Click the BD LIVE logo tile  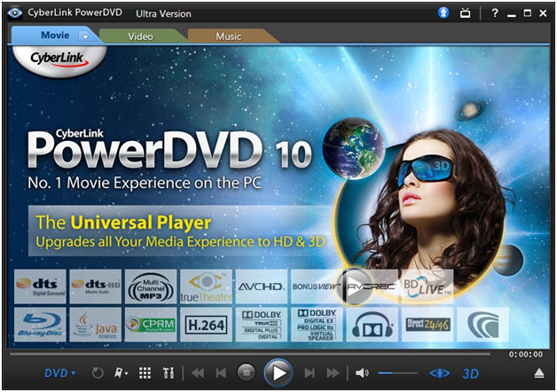point(428,286)
